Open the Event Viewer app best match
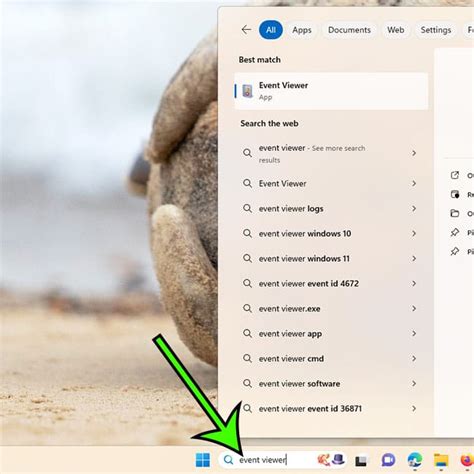 coord(331,91)
